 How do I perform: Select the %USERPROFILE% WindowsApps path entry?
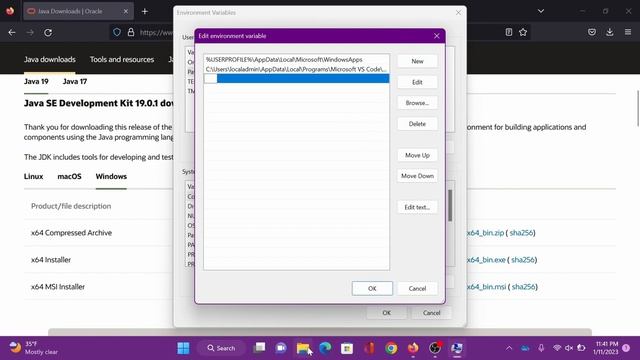coord(296,60)
